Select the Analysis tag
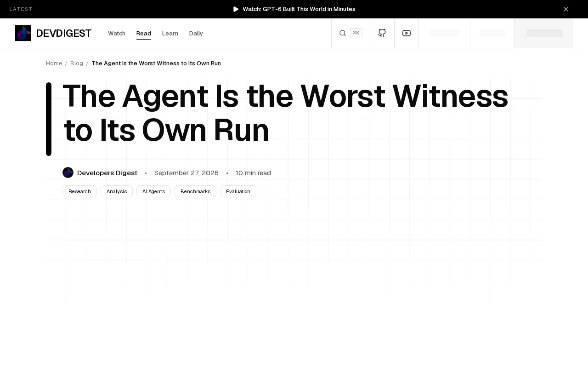This screenshot has width=588, height=368. coord(117,191)
